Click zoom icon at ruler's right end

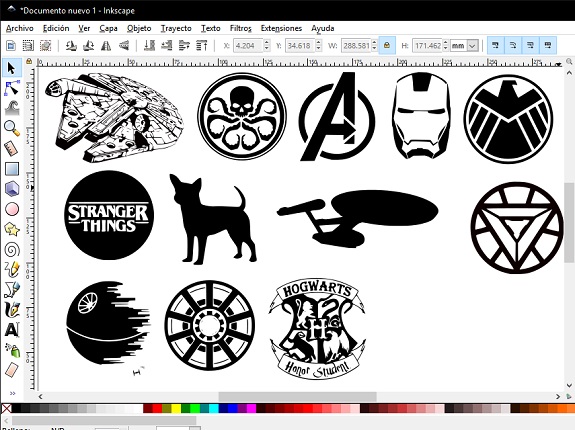coord(569,62)
